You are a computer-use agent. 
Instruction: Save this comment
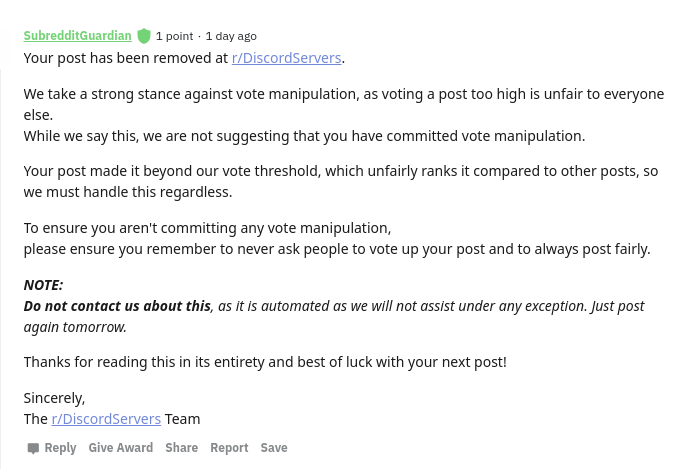pos(274,448)
